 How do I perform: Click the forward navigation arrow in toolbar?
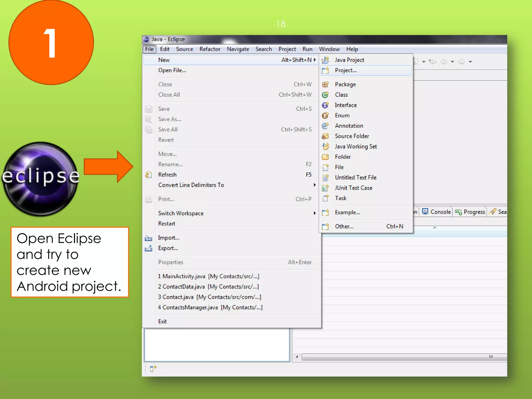tap(461, 62)
